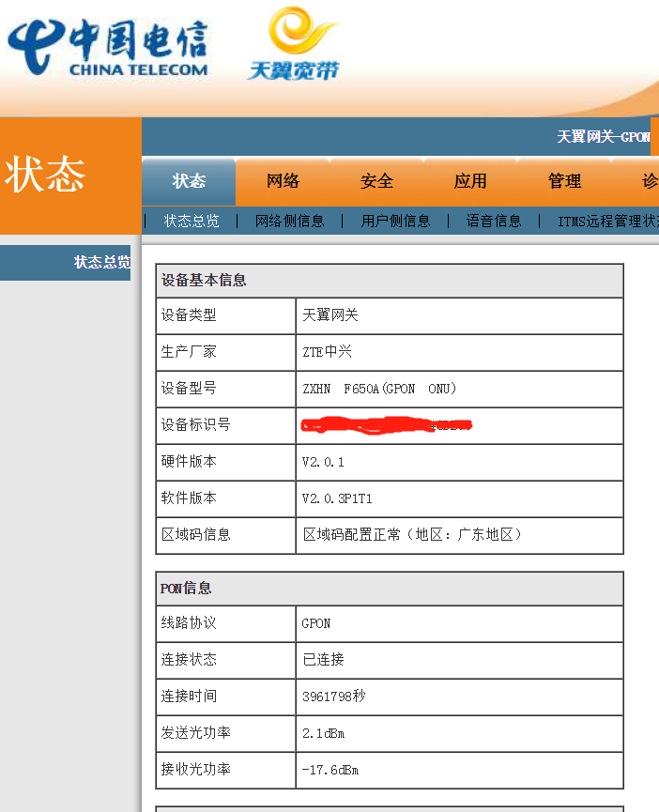Viewport: 659px width, 812px height.
Task: Open 语音信息 submenu
Action: (x=494, y=222)
